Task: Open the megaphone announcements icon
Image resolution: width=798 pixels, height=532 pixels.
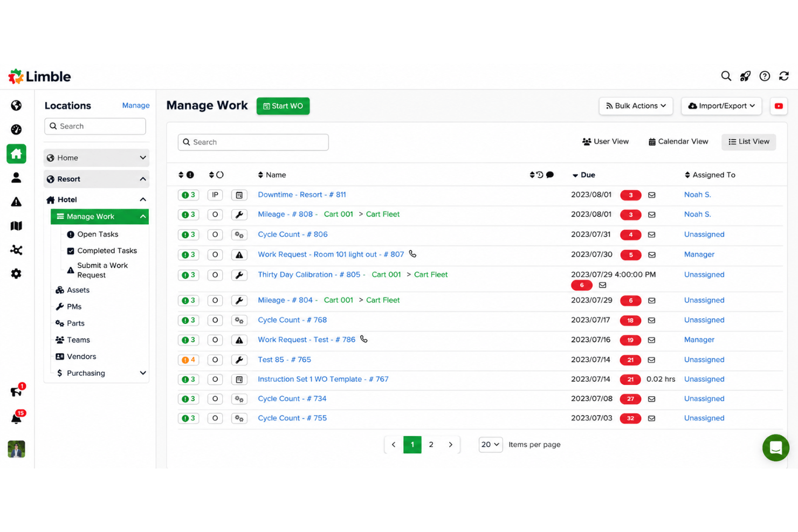Action: click(x=16, y=391)
